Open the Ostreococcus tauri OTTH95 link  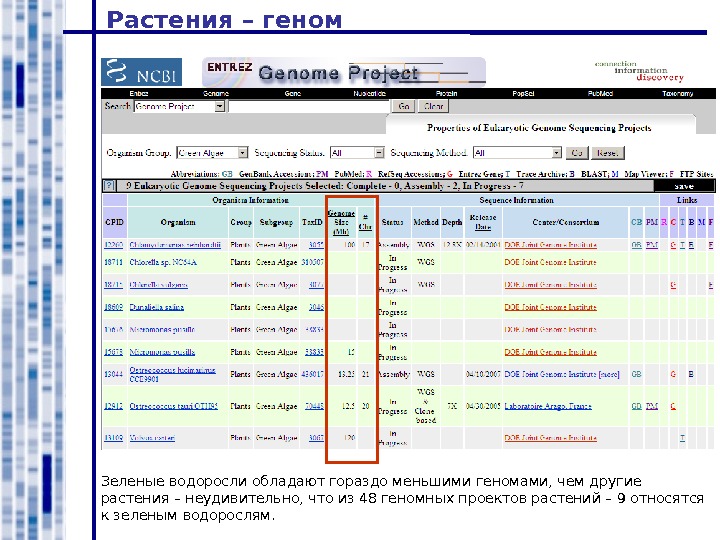coord(174,406)
